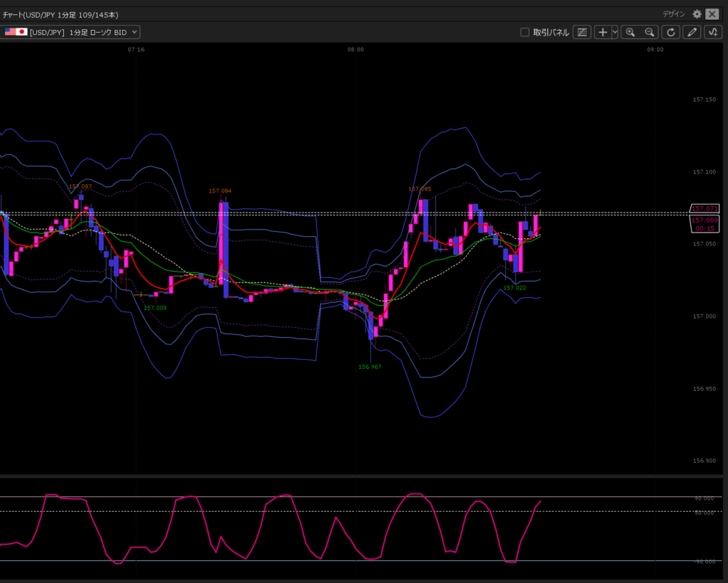728x583 pixels.
Task: Open the settings gear icon
Action: coord(697,14)
